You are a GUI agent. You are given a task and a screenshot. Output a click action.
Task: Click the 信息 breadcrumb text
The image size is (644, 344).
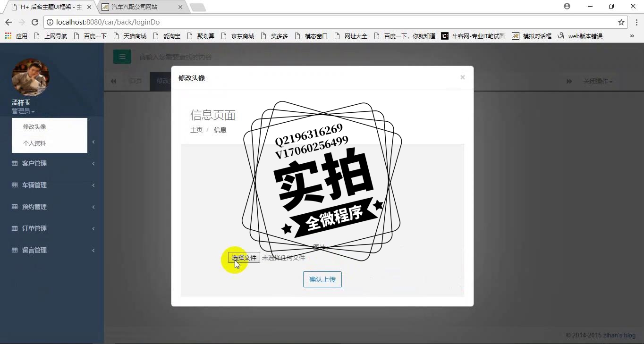220,130
